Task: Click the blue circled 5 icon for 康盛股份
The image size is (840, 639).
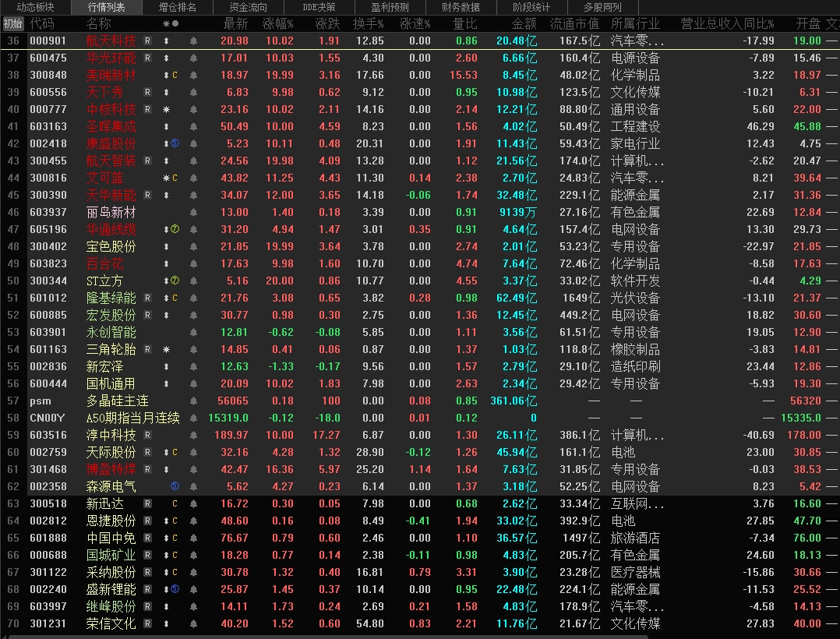Action: 175,143
